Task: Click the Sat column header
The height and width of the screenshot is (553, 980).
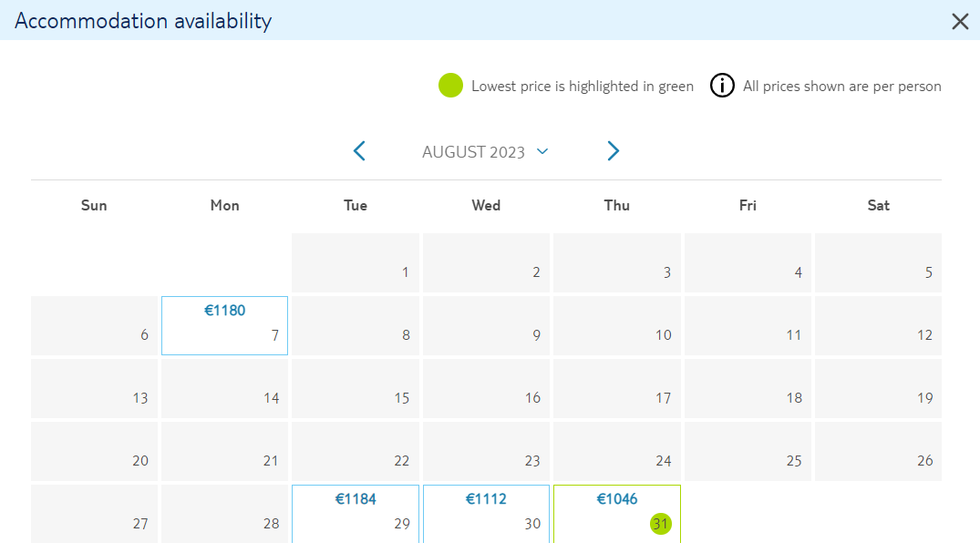Action: pyautogui.click(x=878, y=206)
